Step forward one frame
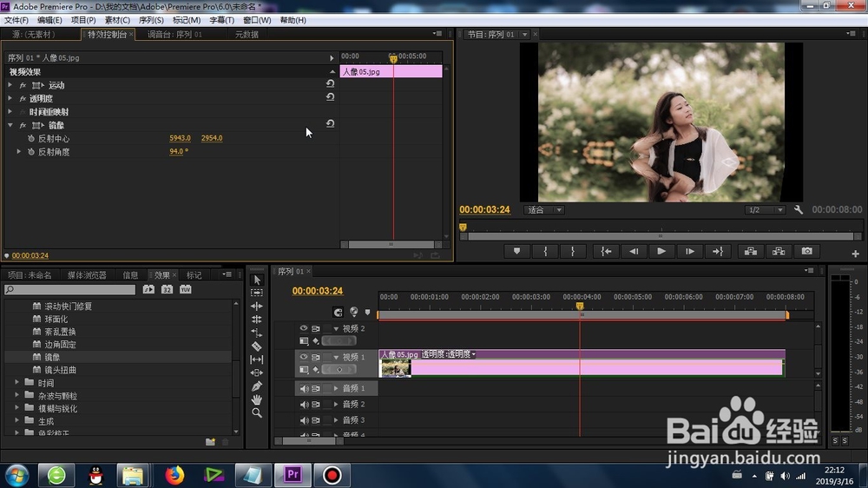This screenshot has width=868, height=488. coord(690,252)
